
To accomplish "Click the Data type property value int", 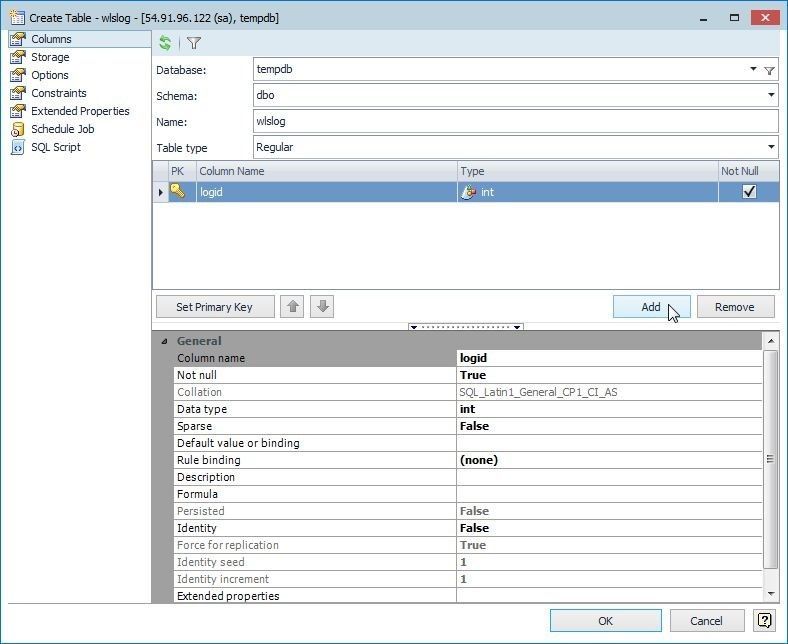I will [x=609, y=409].
